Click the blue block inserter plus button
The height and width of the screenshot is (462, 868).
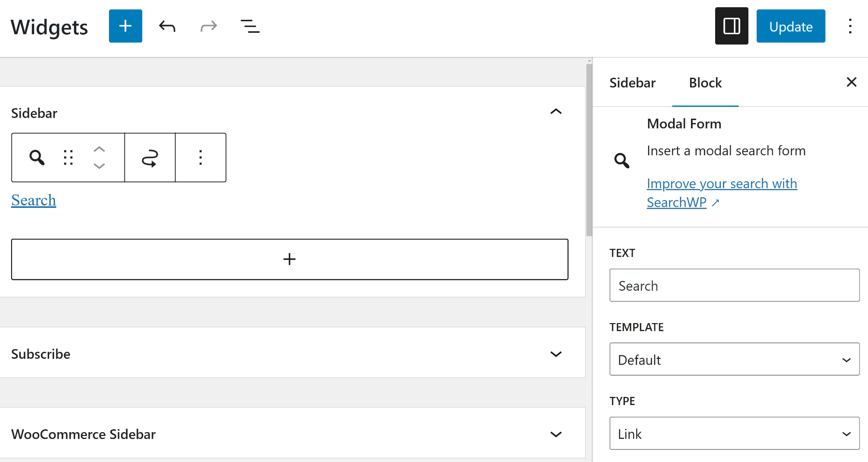[x=125, y=26]
